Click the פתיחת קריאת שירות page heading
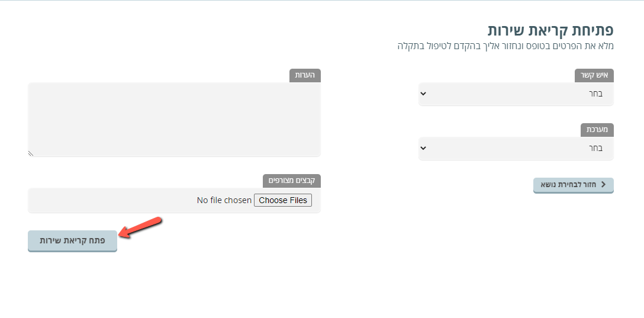This screenshot has width=644, height=318. (550, 30)
